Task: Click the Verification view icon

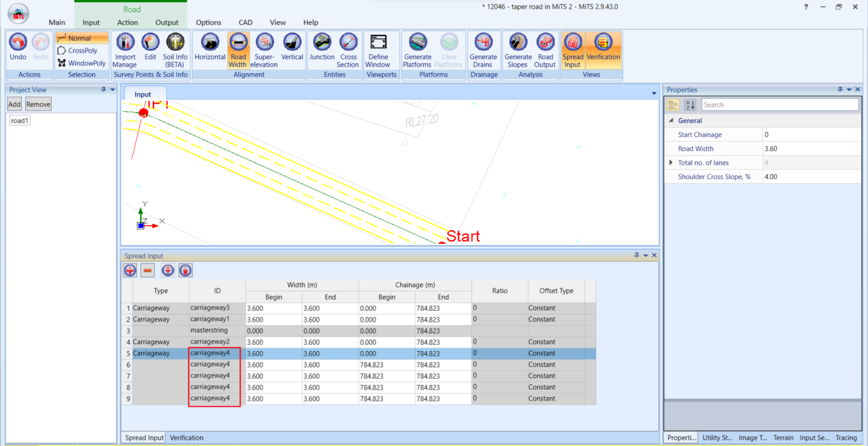Action: point(603,50)
